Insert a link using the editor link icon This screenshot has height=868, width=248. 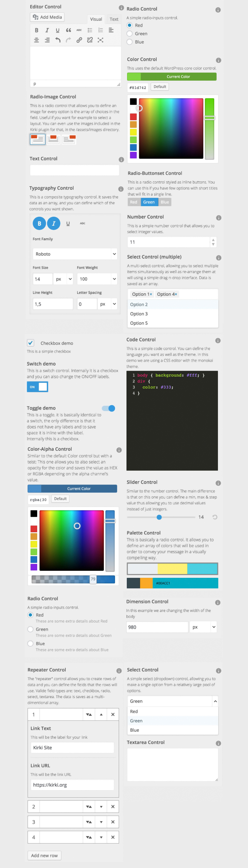click(79, 40)
